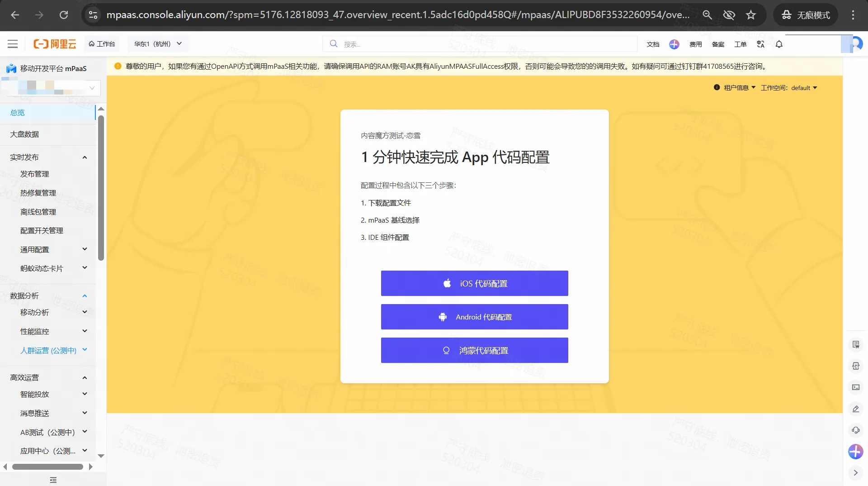This screenshot has height=486, width=868.
Task: Open the feedback pencil icon
Action: click(x=856, y=409)
